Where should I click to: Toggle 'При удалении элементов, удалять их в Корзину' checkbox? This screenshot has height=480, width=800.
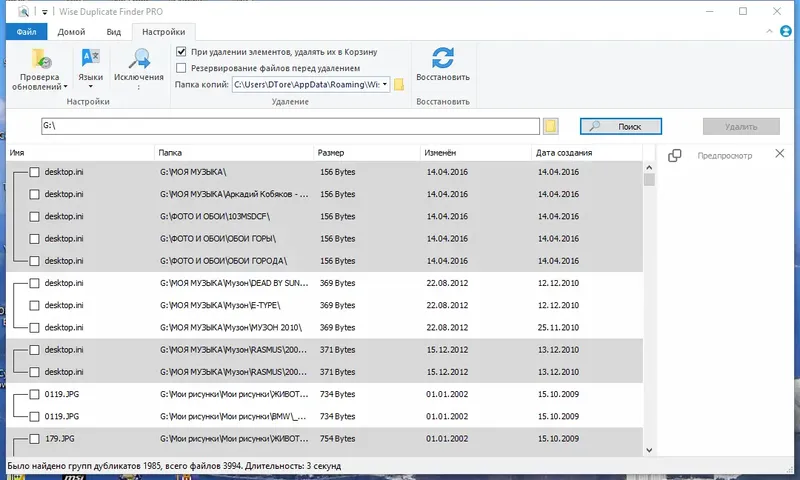pyautogui.click(x=181, y=52)
